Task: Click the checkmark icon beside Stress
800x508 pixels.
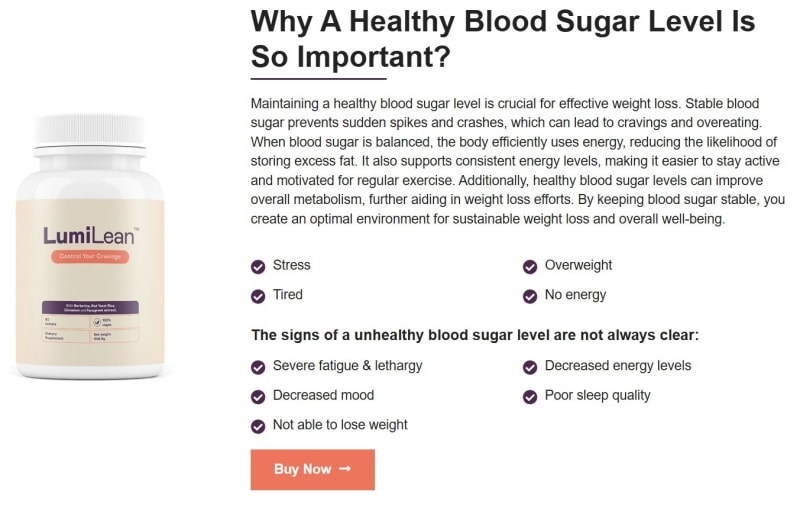Action: [x=258, y=266]
